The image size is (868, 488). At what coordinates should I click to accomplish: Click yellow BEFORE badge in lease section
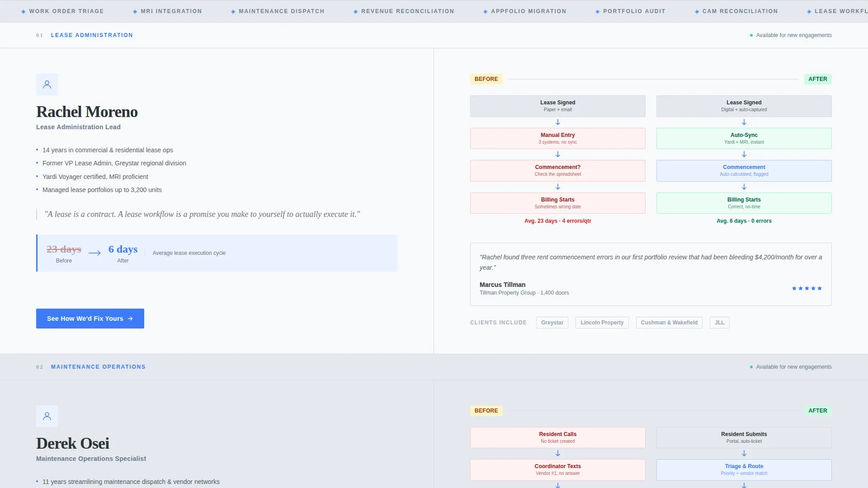[486, 79]
